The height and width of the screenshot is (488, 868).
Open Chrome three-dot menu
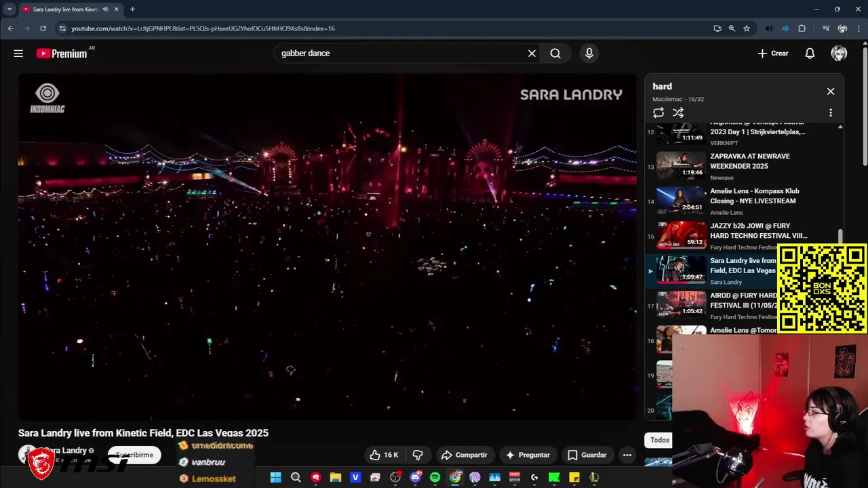pyautogui.click(x=859, y=28)
